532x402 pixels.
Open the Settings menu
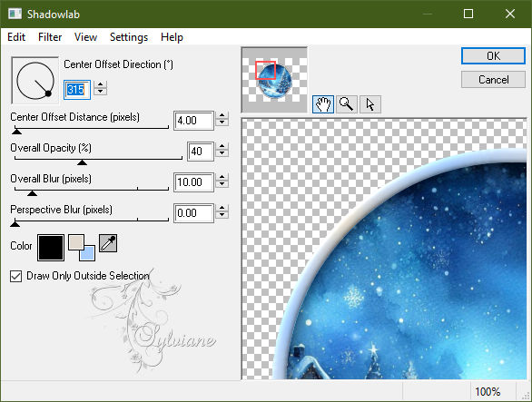click(x=129, y=37)
